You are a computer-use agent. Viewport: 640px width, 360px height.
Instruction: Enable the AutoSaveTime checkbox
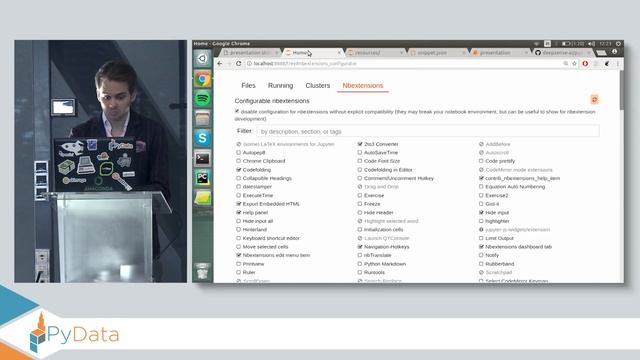360,152
